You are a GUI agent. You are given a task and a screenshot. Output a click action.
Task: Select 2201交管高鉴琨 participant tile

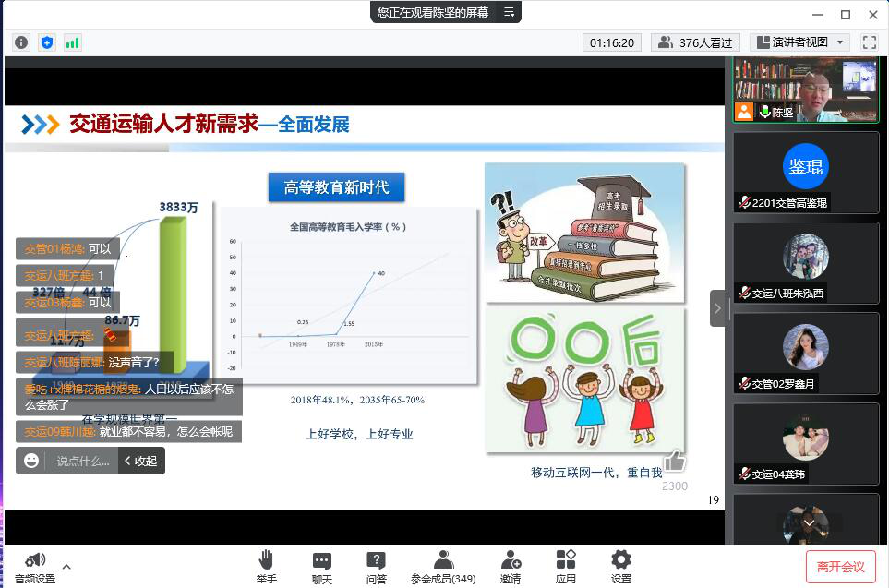tap(806, 173)
